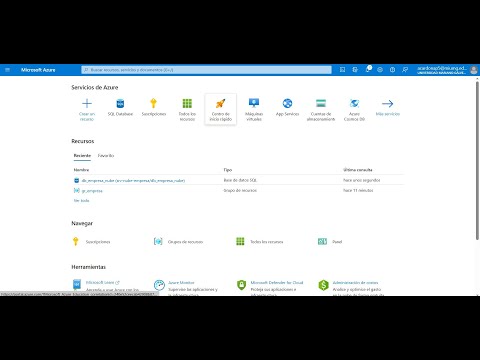Open Centro de inicio rápido rocket
480x360 pixels.
tap(221, 110)
